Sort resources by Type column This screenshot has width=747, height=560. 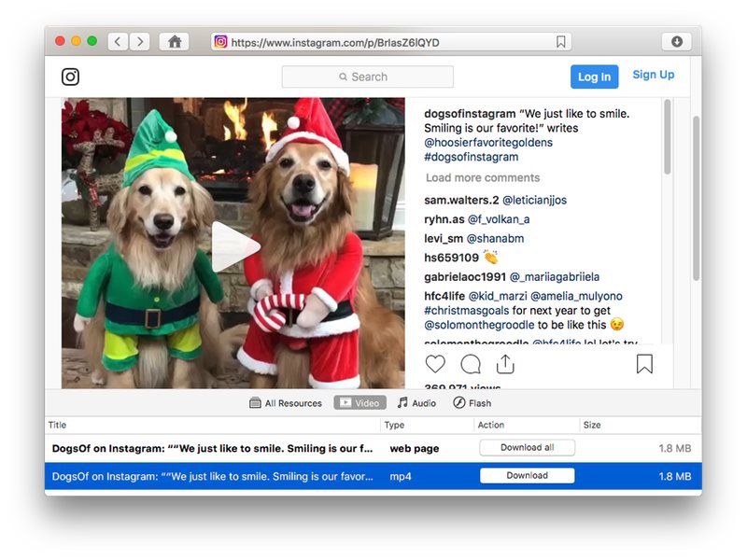coord(428,425)
